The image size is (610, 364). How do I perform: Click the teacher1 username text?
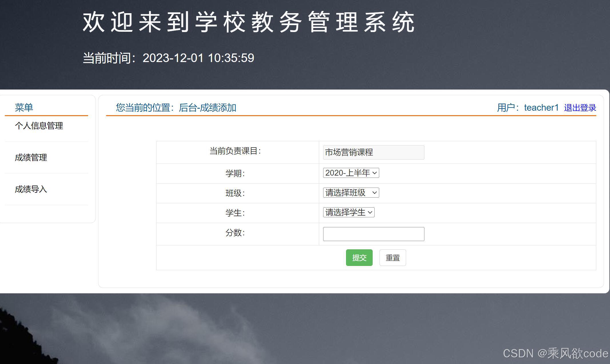coord(541,108)
